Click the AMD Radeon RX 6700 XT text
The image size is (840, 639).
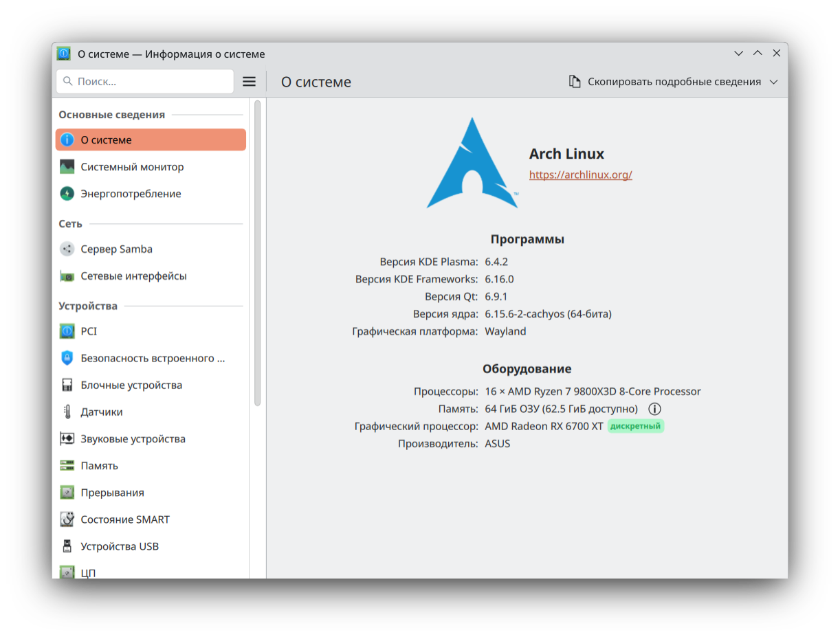tap(544, 426)
